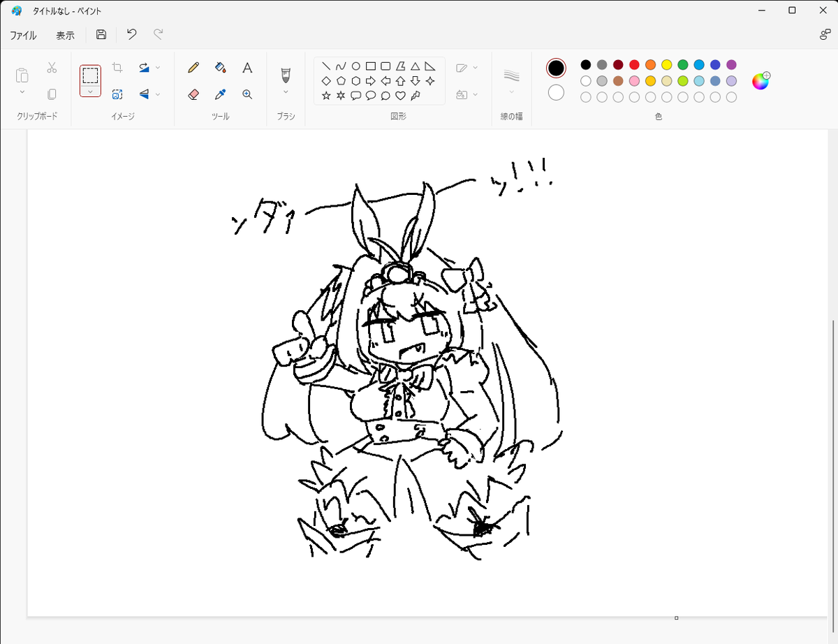Image resolution: width=838 pixels, height=644 pixels.
Task: Click the crop icon
Action: [117, 68]
